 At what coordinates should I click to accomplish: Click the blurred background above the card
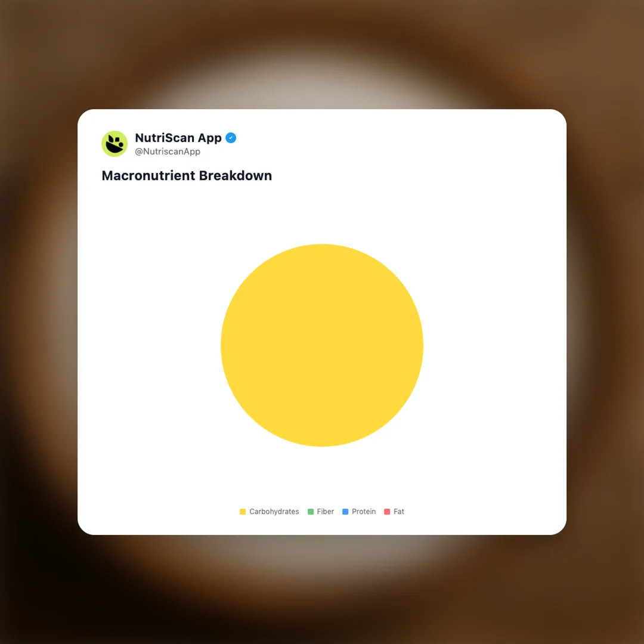coord(322,54)
